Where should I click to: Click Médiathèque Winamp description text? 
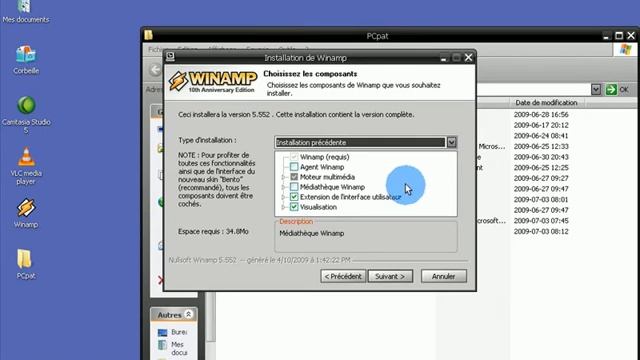[312, 233]
